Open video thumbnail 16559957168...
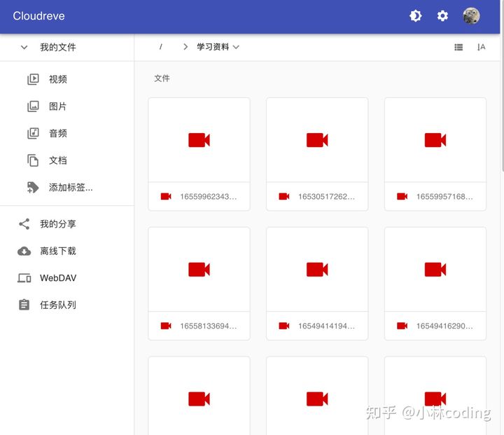This screenshot has width=504, height=435. 435,140
